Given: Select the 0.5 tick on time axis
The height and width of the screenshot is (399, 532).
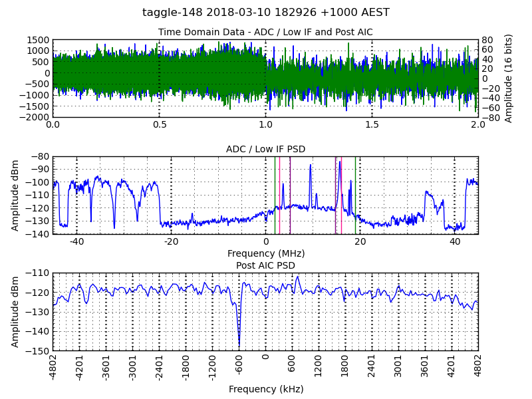Looking at the screenshot, I should [x=159, y=125].
